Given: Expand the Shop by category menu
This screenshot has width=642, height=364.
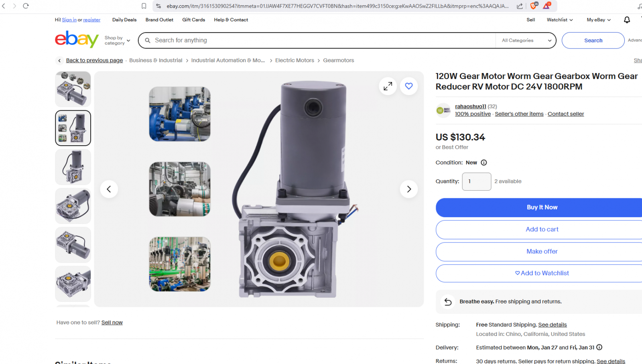Looking at the screenshot, I should (x=117, y=41).
